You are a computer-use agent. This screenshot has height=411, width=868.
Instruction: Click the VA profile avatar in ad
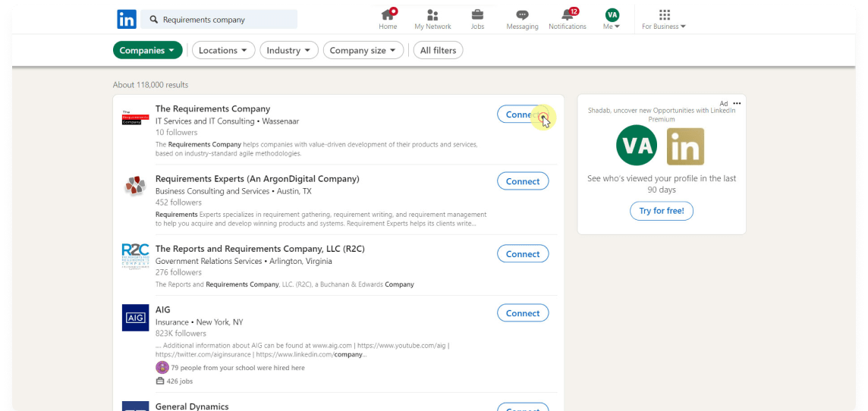(x=637, y=146)
